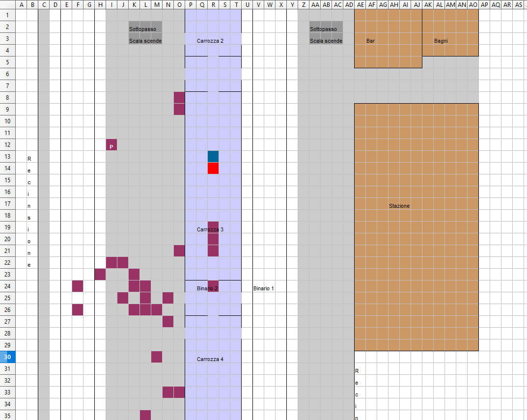The height and width of the screenshot is (420, 527).
Task: Click the "Carrozza 3" label cell
Action: pos(210,229)
